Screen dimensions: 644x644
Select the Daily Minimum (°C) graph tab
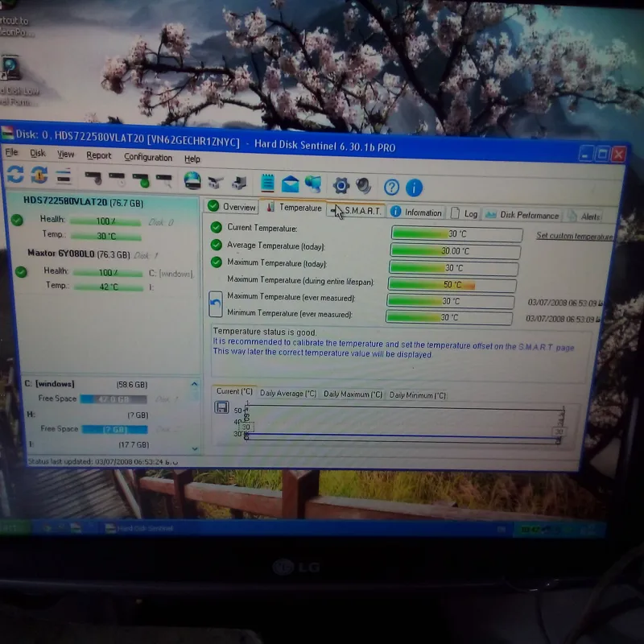tap(418, 395)
